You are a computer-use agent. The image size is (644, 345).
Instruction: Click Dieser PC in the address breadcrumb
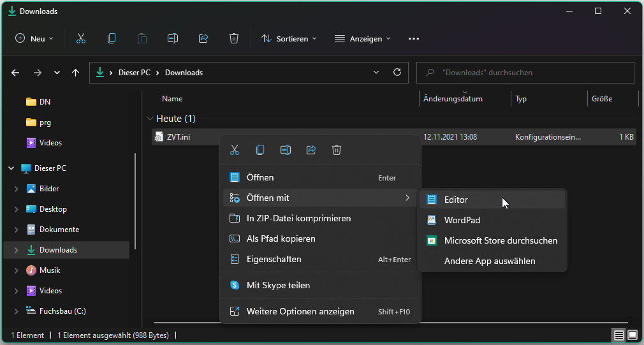(x=135, y=73)
